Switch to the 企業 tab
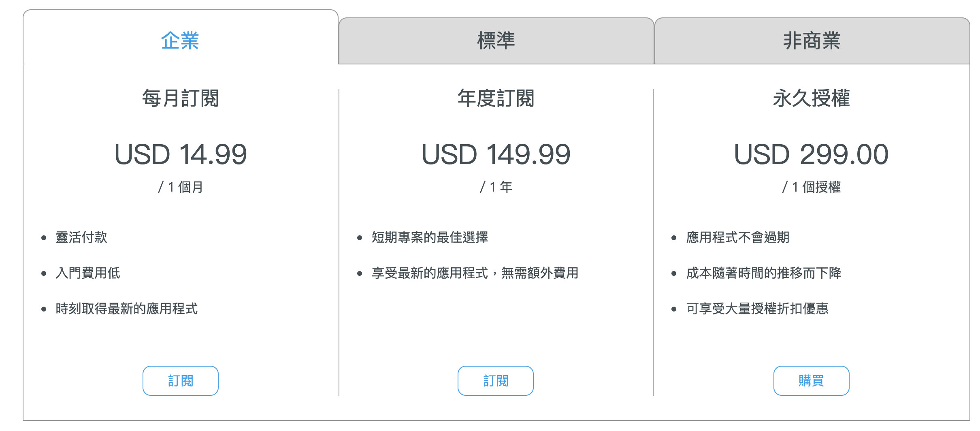The height and width of the screenshot is (431, 980). 180,41
